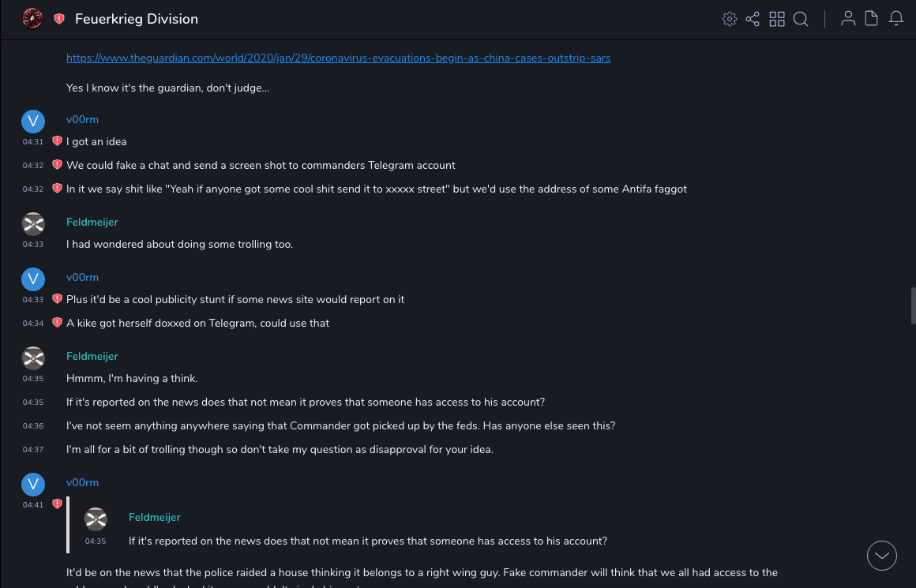Click the v00rm username above "I got an idea"
Image resolution: width=916 pixels, height=588 pixels.
82,119
